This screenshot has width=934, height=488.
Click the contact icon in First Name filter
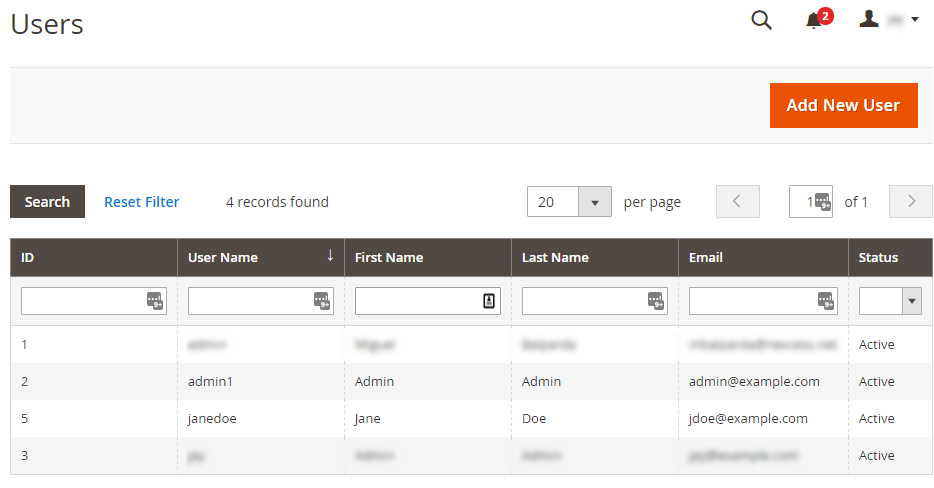(x=489, y=301)
